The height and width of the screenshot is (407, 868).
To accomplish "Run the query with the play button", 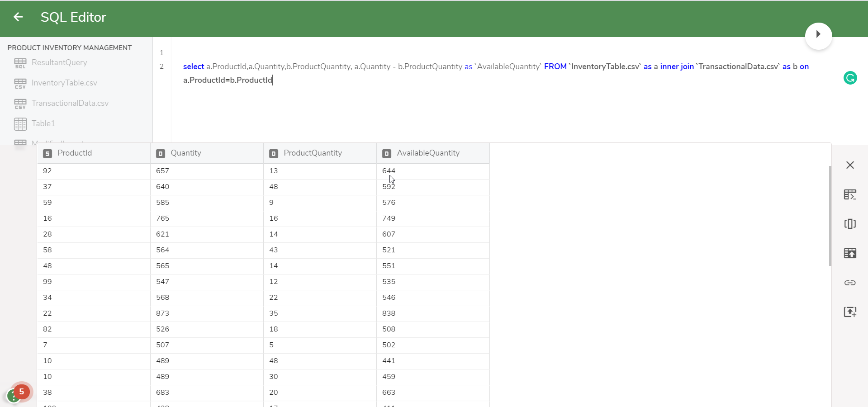I will (x=818, y=34).
